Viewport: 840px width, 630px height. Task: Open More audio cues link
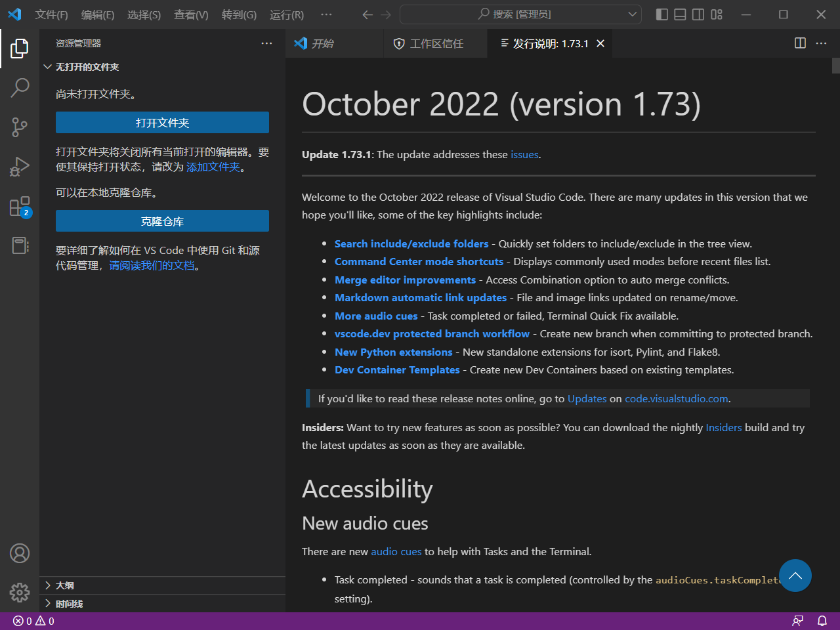[376, 316]
